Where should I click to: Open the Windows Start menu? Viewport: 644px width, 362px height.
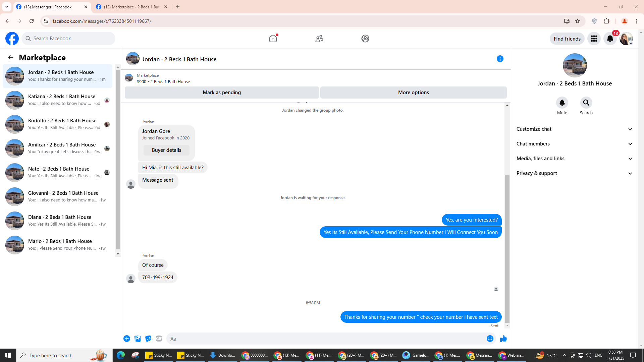[8, 355]
